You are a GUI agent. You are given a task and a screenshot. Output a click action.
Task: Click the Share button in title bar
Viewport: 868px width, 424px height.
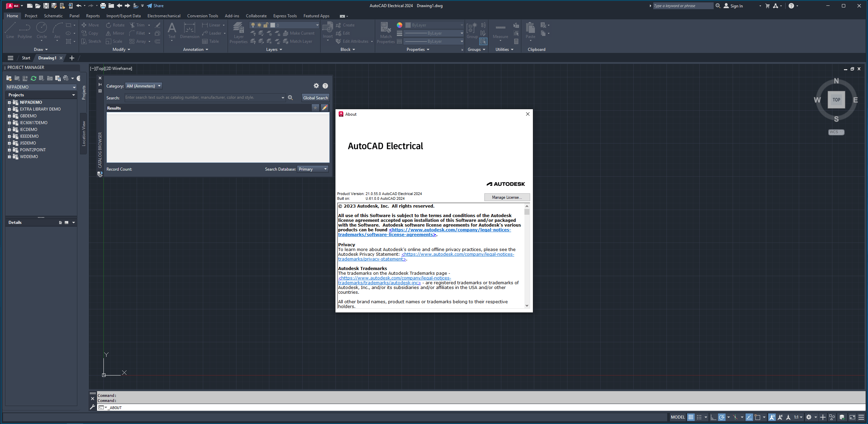tap(155, 6)
